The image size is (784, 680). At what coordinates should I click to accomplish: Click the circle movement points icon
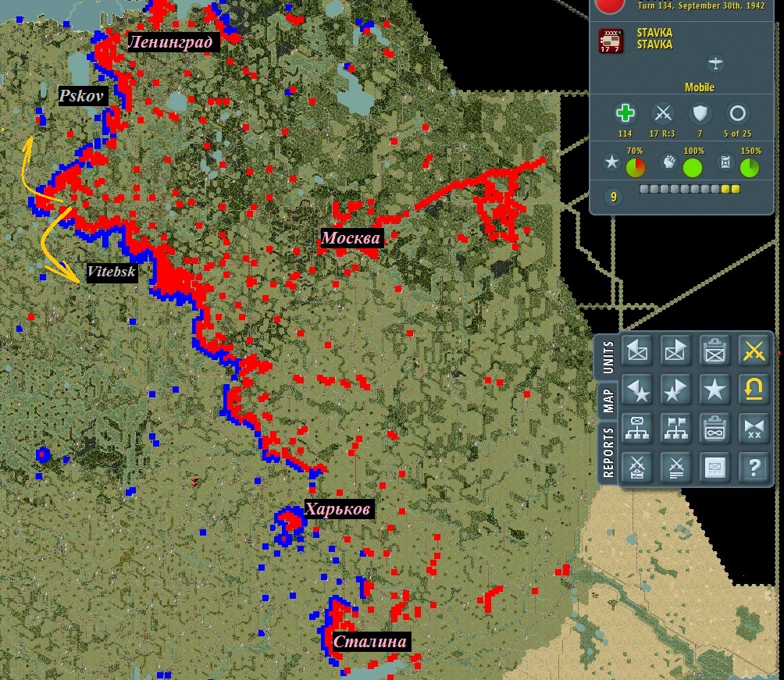click(x=737, y=113)
